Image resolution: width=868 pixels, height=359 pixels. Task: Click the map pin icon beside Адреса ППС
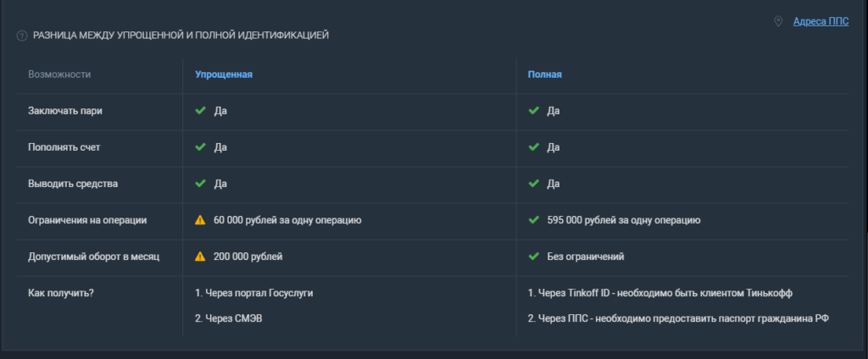click(778, 21)
